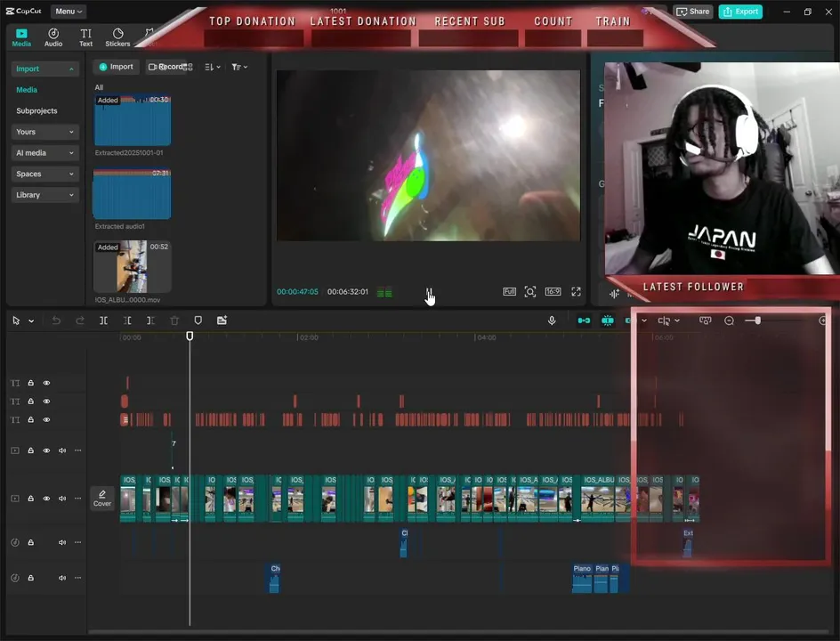Lock the top text track
This screenshot has height=641, width=840.
(x=30, y=383)
